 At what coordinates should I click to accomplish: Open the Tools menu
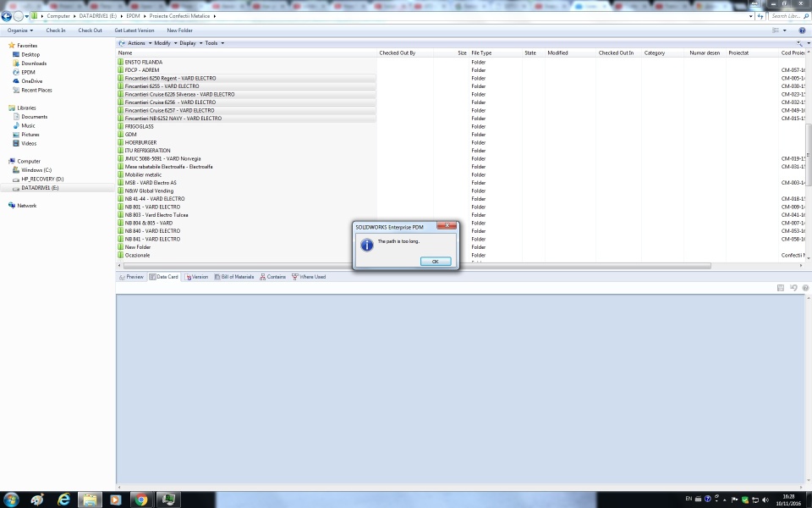click(214, 43)
